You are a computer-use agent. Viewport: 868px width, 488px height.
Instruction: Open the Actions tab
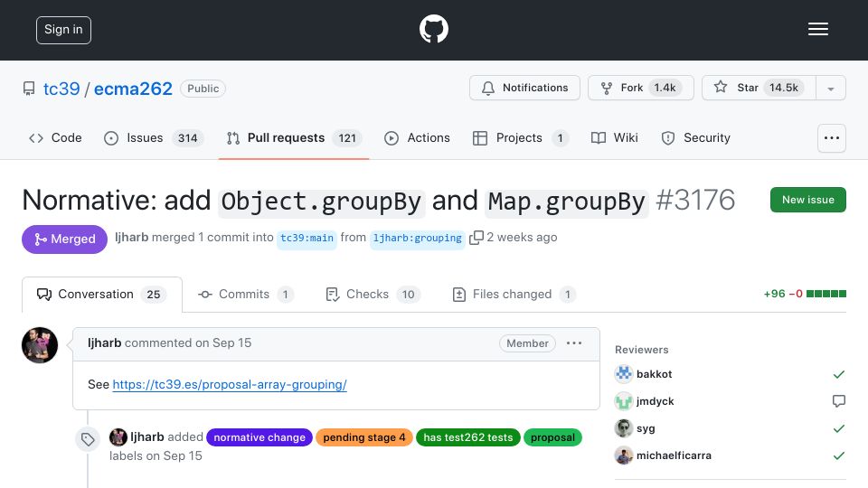tap(417, 137)
